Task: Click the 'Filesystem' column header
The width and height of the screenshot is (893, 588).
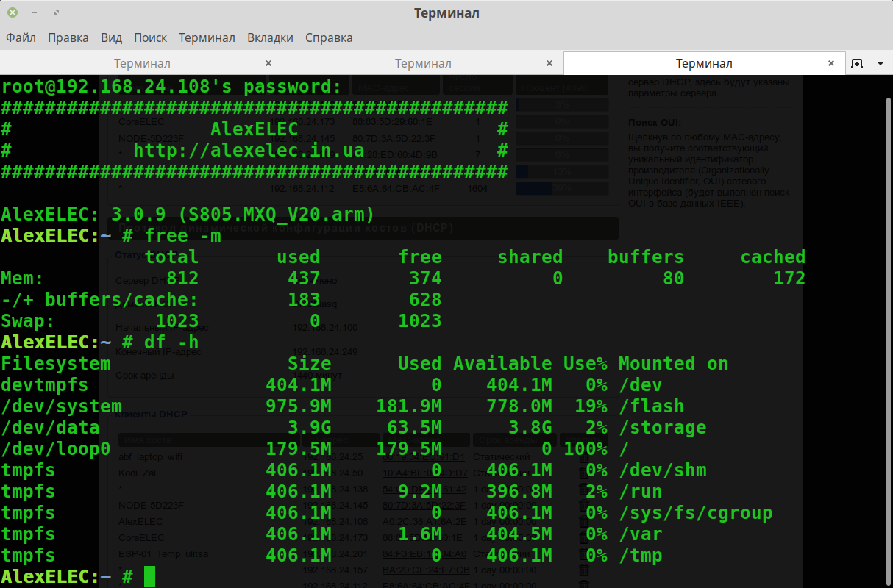Action: 56,364
